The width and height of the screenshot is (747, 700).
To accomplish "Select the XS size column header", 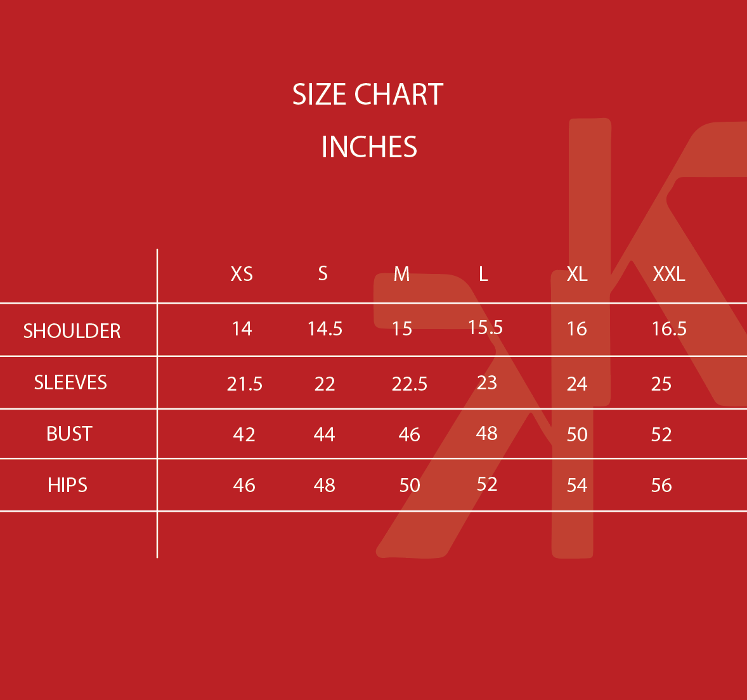I will point(242,274).
